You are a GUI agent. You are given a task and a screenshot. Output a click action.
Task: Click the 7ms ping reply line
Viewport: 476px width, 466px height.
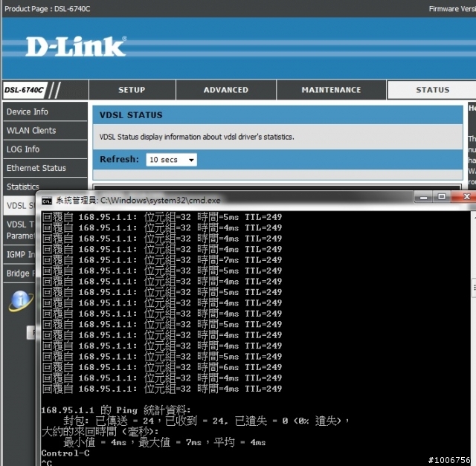(162, 260)
